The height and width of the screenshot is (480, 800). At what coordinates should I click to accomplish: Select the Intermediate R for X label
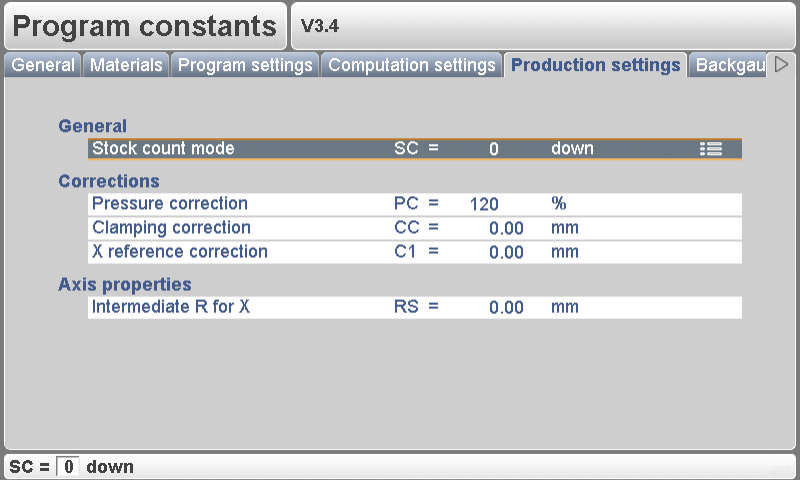171,307
